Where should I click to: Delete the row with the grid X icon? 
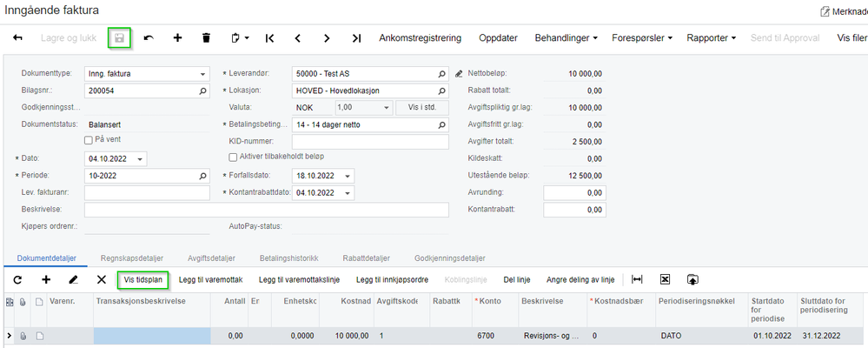(x=102, y=280)
